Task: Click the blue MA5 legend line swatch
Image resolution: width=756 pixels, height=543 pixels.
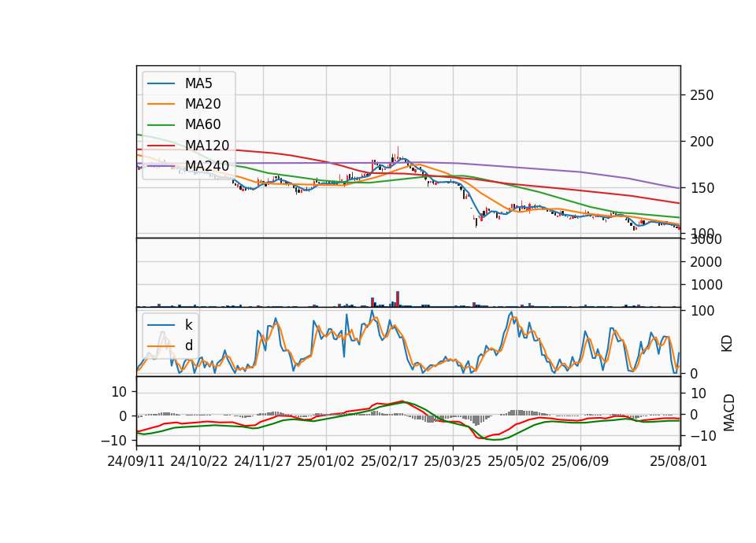Action: (161, 83)
